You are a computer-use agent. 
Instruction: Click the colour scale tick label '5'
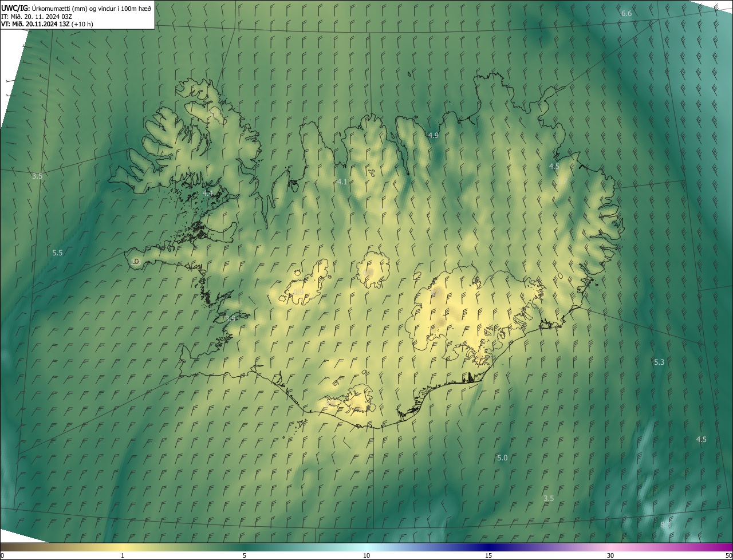(245, 555)
